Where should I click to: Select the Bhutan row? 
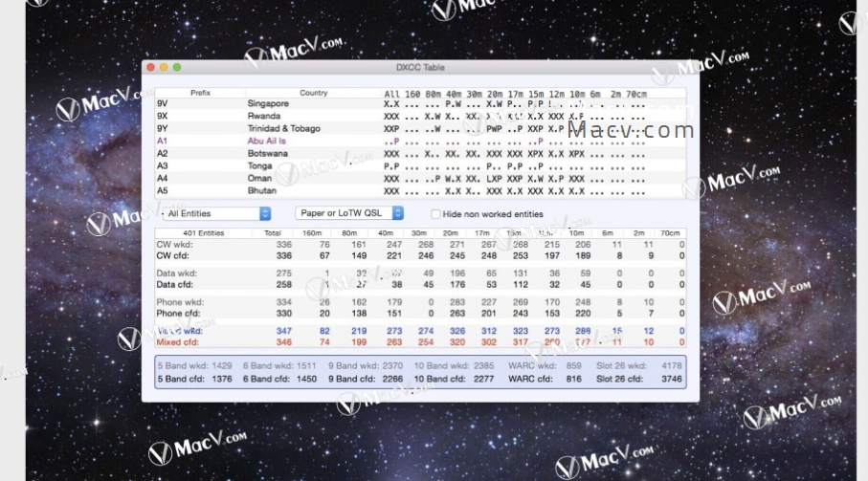point(420,190)
